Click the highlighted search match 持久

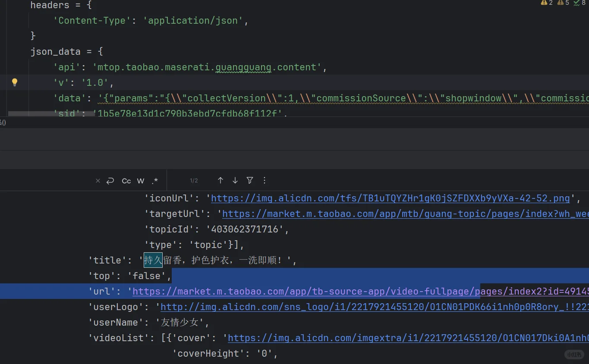[153, 260]
